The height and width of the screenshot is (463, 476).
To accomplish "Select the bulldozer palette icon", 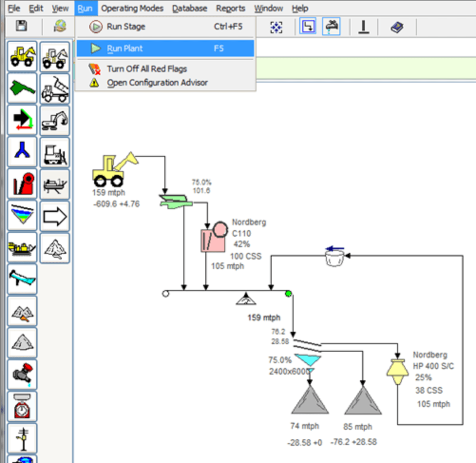I will [55, 153].
